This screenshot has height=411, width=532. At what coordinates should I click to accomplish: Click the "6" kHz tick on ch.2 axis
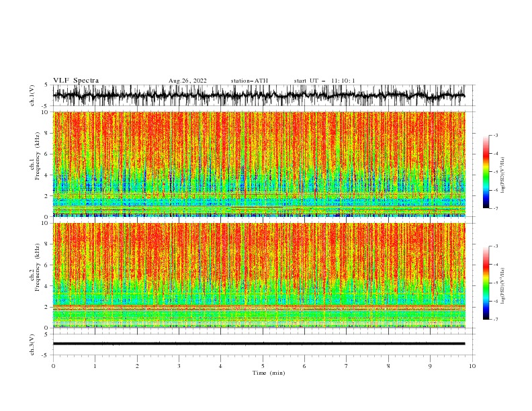[48, 265]
